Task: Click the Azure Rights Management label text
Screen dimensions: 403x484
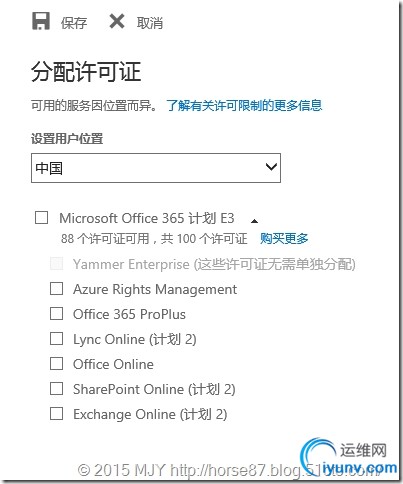Action: tap(155, 289)
